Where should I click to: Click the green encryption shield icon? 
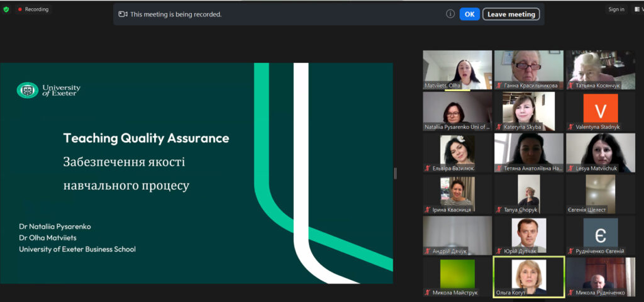pos(6,9)
